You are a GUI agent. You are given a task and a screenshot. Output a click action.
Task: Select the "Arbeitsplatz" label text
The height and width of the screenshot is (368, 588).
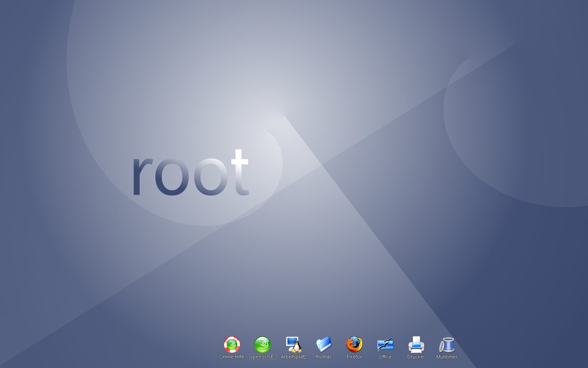point(293,357)
